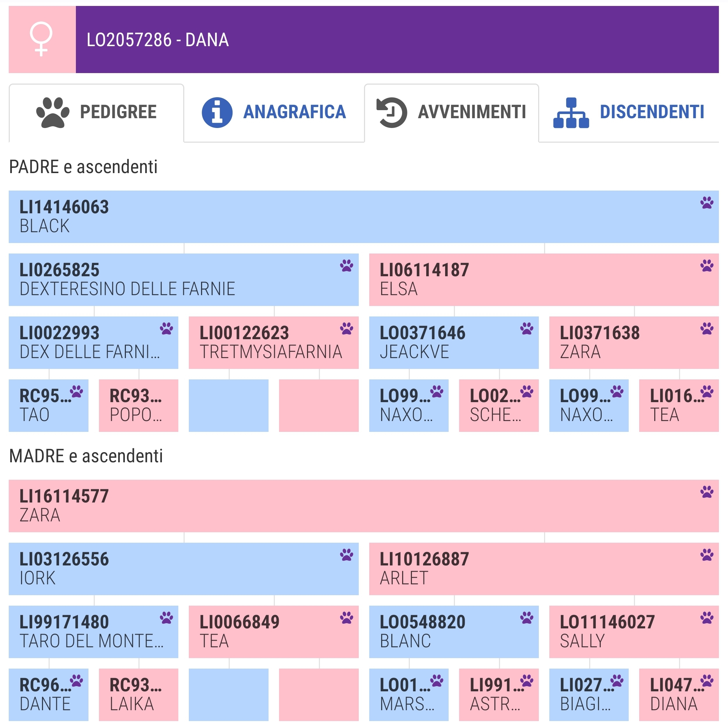This screenshot has width=728, height=727.
Task: Click the paw icon on BLACK's row
Action: pyautogui.click(x=707, y=203)
